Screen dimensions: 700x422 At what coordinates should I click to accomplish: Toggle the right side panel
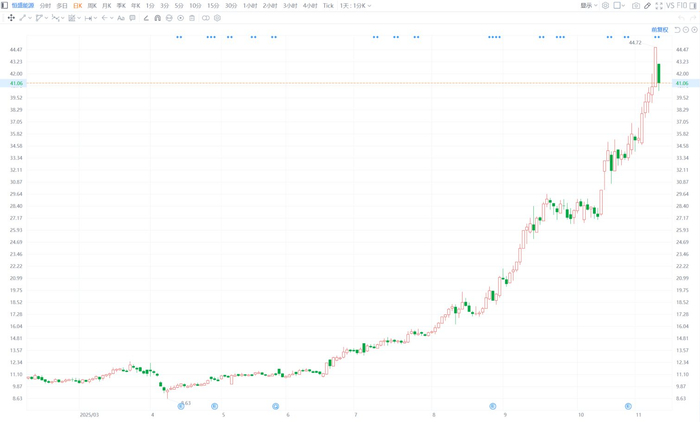point(693,6)
